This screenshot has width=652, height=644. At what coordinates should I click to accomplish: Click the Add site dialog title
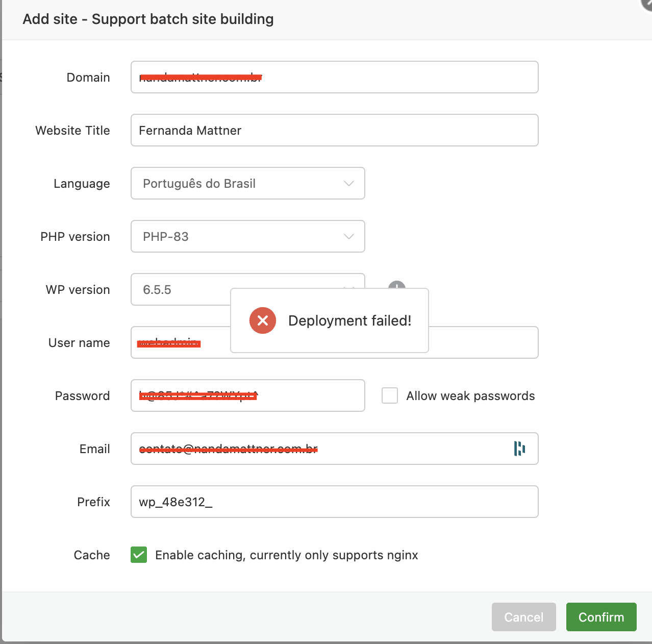pyautogui.click(x=148, y=19)
